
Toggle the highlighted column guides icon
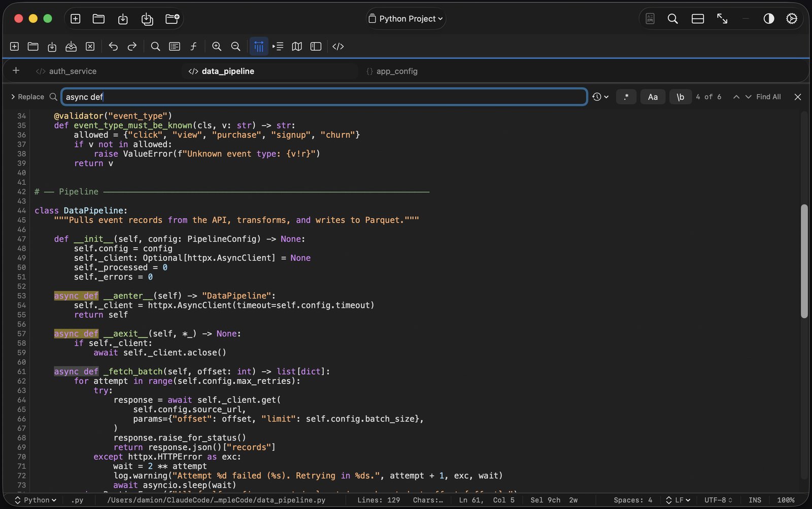click(x=259, y=47)
